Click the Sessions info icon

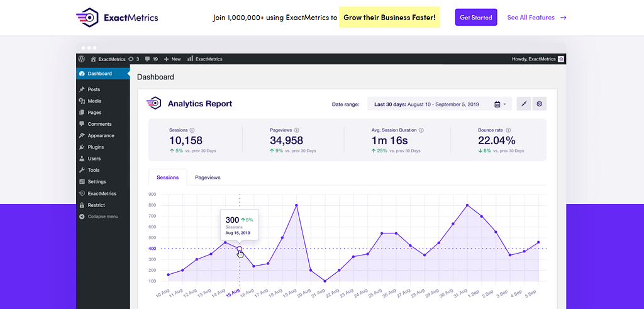coord(192,130)
